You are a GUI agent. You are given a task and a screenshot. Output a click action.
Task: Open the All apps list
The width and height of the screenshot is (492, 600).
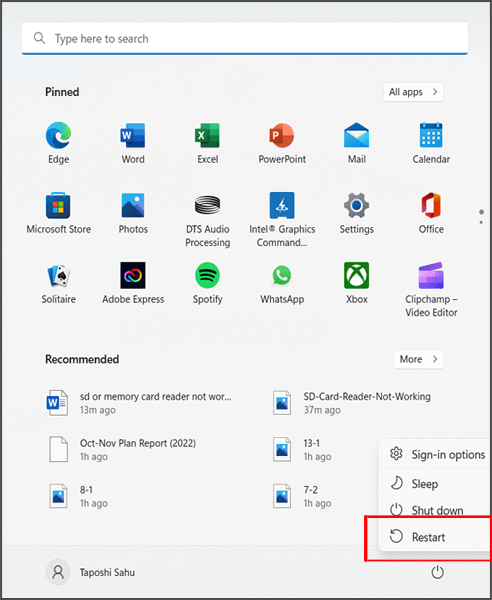[x=413, y=92]
